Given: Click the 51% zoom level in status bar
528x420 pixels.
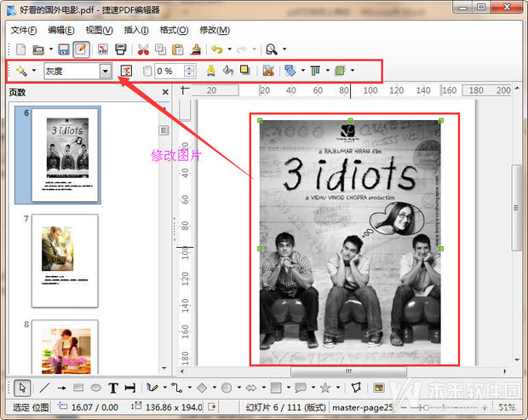Looking at the screenshot, I should (507, 407).
